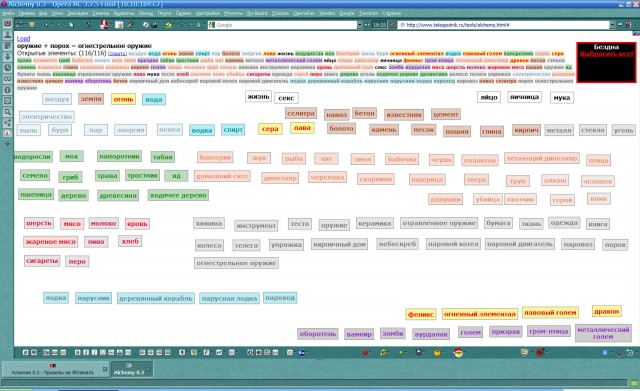Image resolution: width=640 pixels, height=391 pixels.
Task: Open the Google search field dropdown arrow
Action: [x=360, y=25]
